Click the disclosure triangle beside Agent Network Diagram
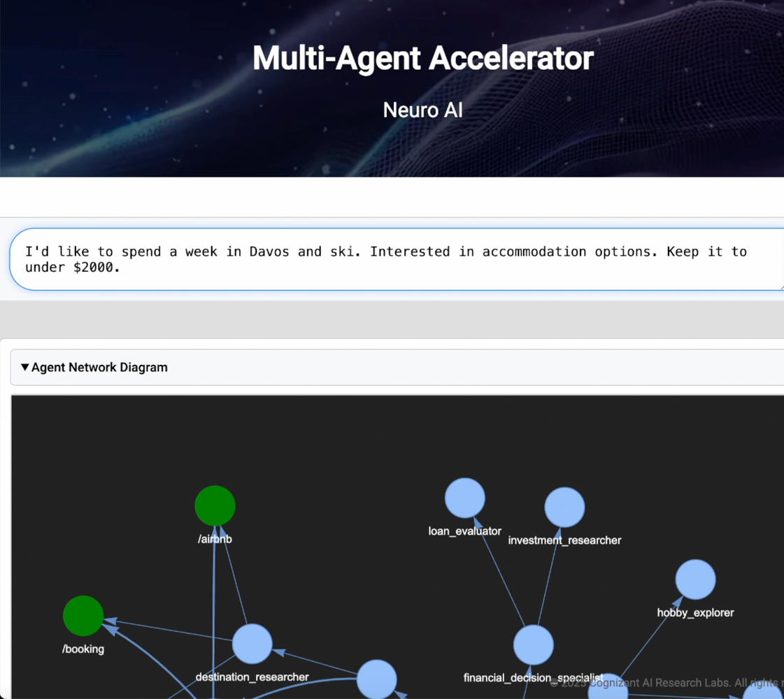The width and height of the screenshot is (784, 699). point(24,367)
